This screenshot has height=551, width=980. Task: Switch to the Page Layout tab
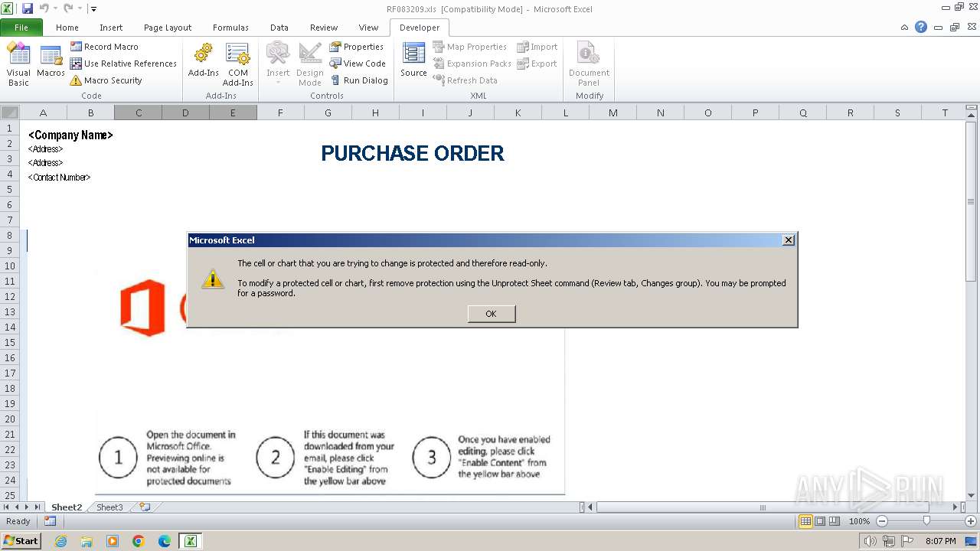pyautogui.click(x=168, y=28)
